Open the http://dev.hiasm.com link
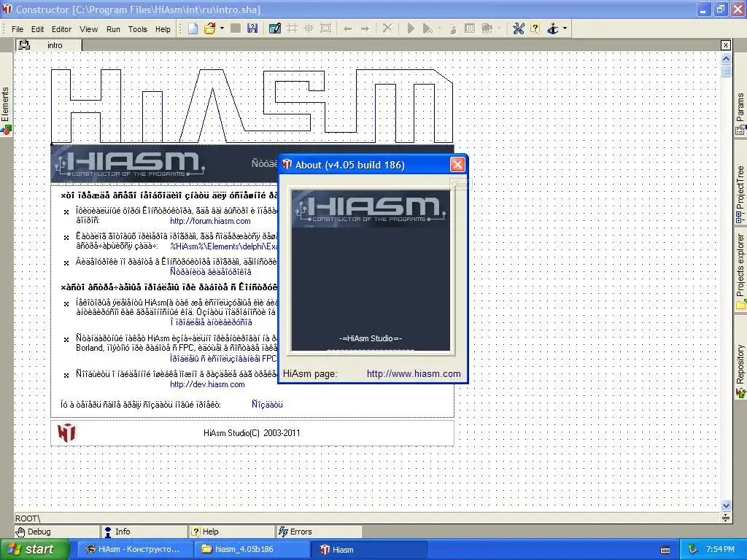This screenshot has width=747, height=560. 207,384
